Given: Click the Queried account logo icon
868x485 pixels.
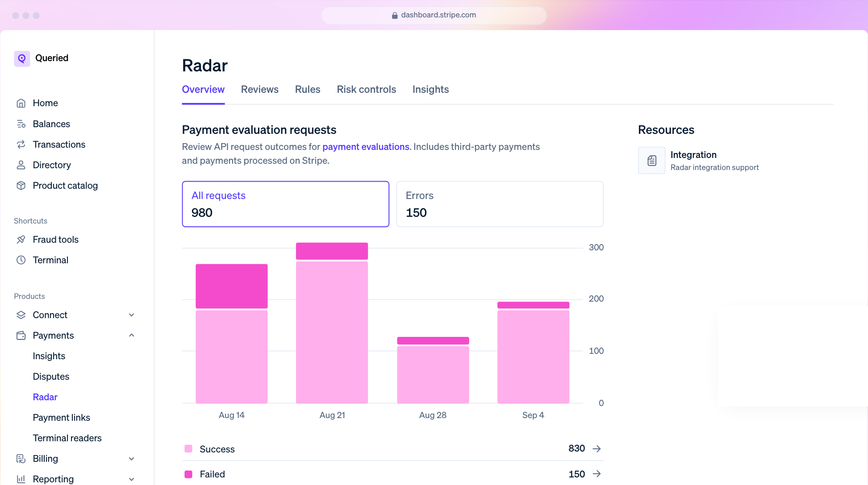Looking at the screenshot, I should tap(22, 58).
